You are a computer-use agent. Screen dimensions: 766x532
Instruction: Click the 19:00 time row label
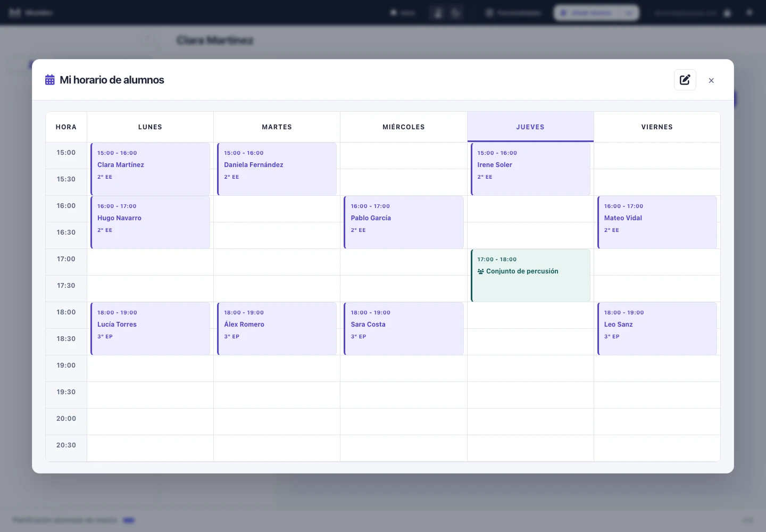coord(66,365)
